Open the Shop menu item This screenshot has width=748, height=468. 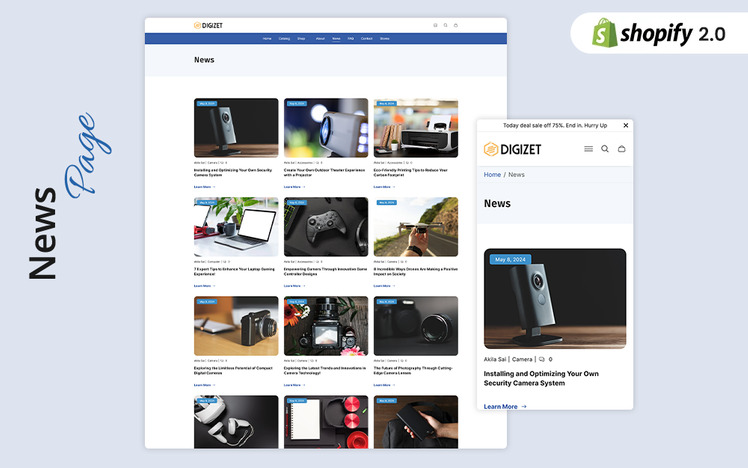301,39
